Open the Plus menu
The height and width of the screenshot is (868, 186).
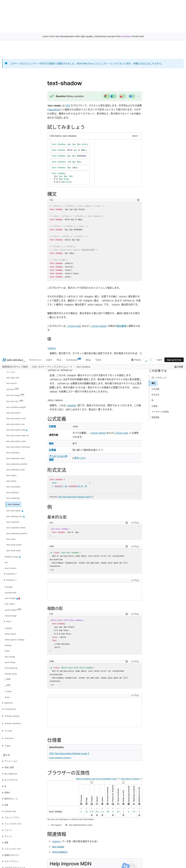click(59, 360)
